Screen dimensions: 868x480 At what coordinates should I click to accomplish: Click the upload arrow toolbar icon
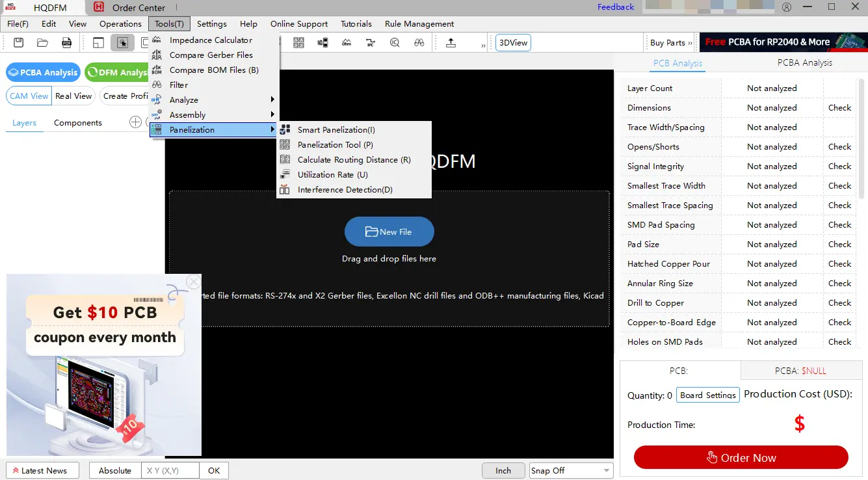coord(451,43)
